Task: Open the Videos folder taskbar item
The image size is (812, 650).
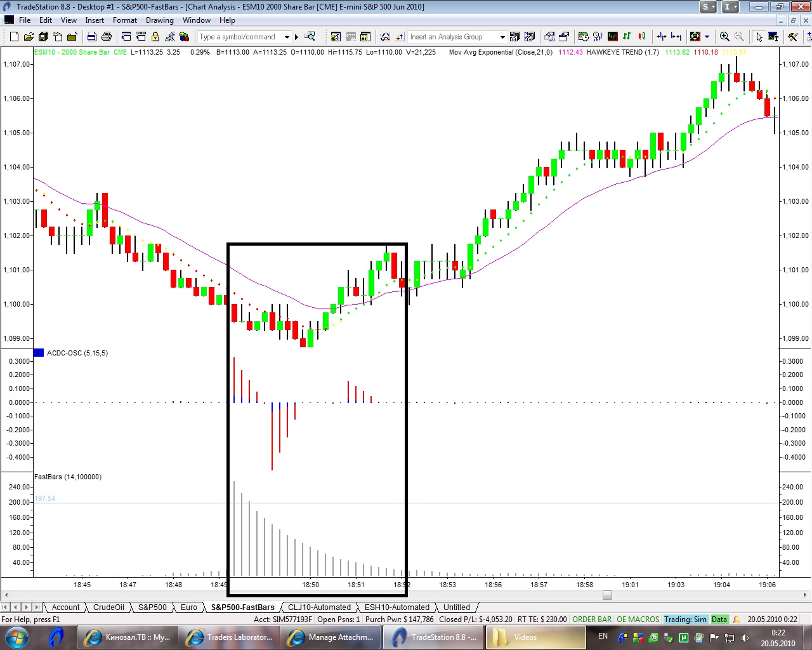Action: 535,637
